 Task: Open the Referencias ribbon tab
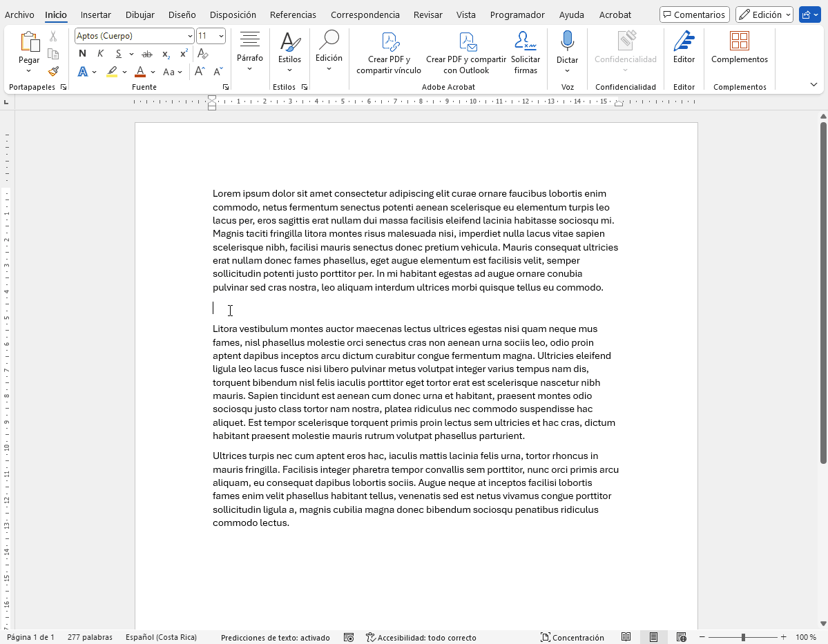(x=293, y=14)
